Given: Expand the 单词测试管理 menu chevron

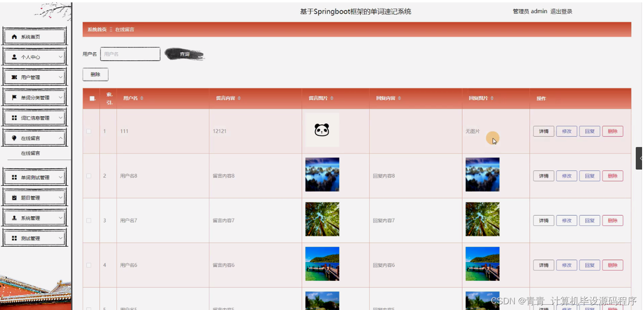Looking at the screenshot, I should 60,177.
